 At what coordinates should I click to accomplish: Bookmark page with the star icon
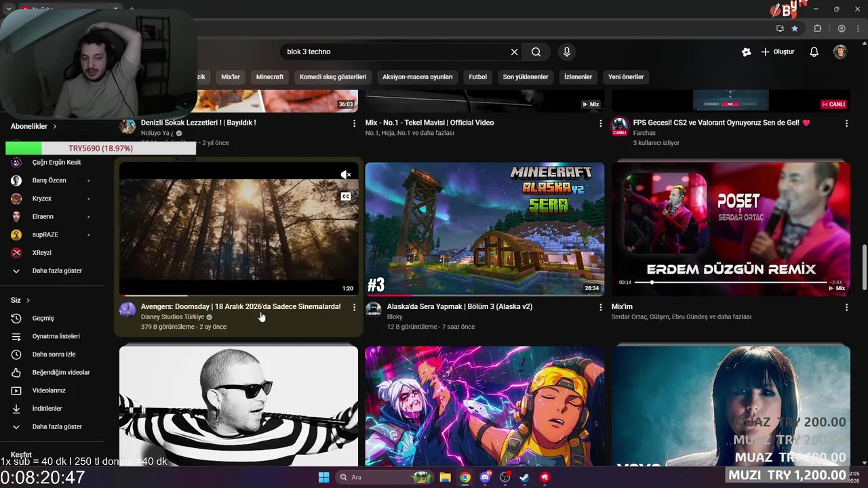click(795, 28)
